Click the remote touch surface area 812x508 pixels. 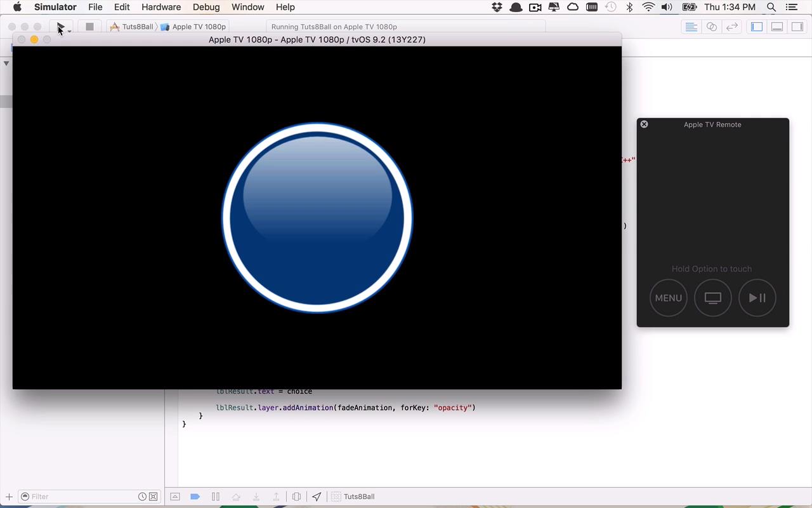(712, 197)
